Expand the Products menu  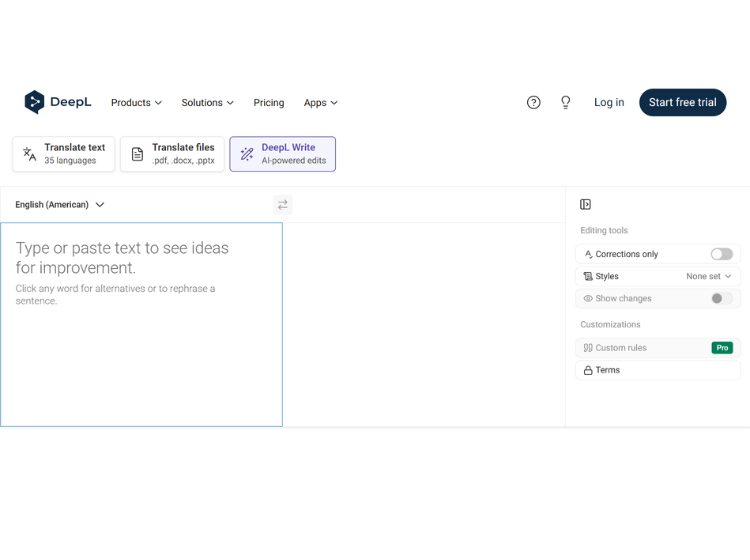[136, 103]
